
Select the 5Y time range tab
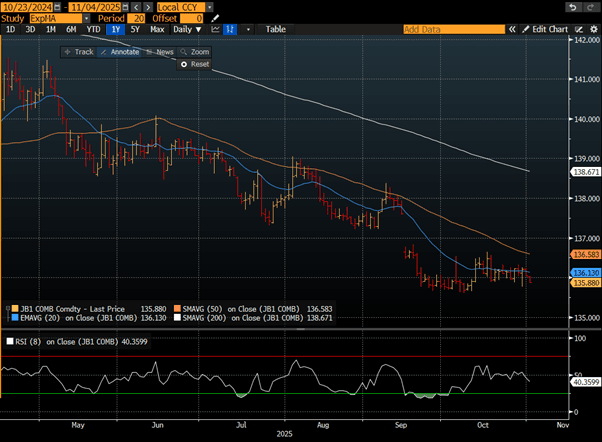pos(133,30)
